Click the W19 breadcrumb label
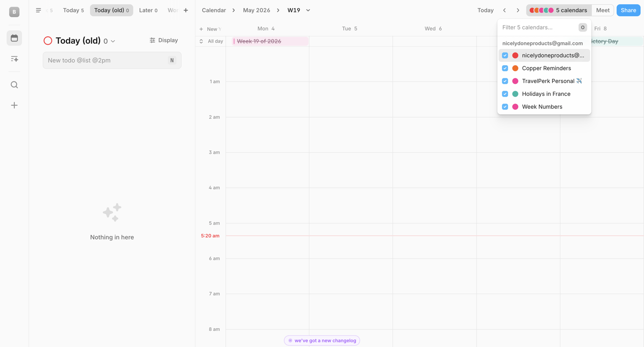Image resolution: width=644 pixels, height=347 pixels. pos(294,10)
